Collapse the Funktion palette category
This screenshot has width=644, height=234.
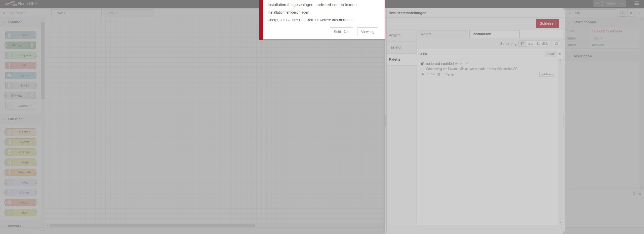tap(21, 119)
